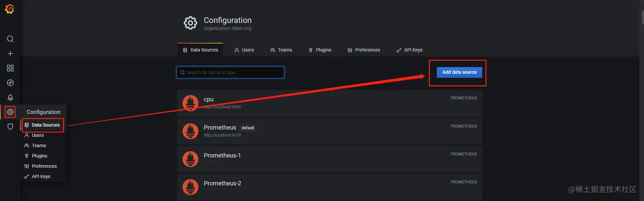Screen dimensions: 644x201
Task: Open the cpu data source
Action: pyautogui.click(x=330, y=103)
